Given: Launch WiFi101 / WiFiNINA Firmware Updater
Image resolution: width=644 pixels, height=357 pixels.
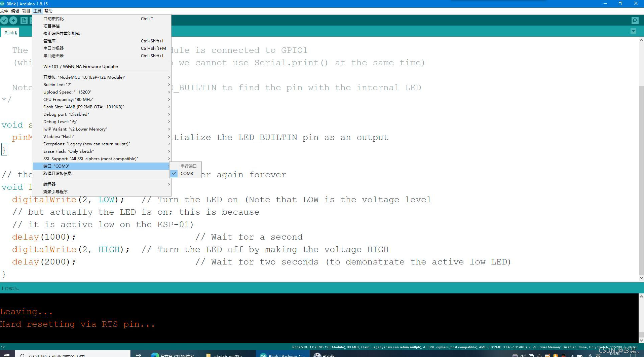Looking at the screenshot, I should coord(102,67).
